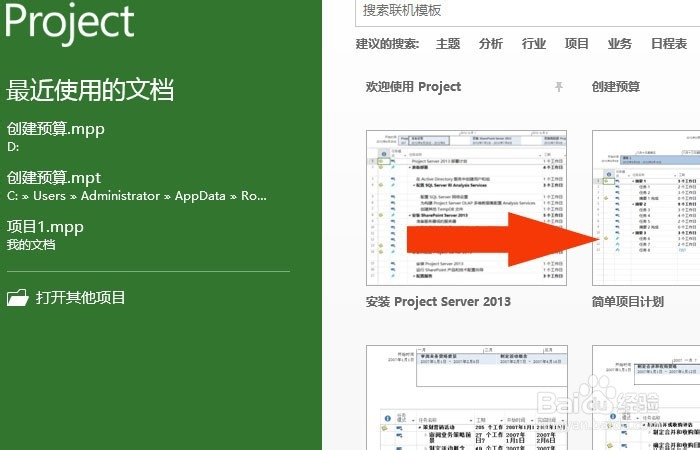
Task: Select the 业务 suggested search
Action: 620,44
